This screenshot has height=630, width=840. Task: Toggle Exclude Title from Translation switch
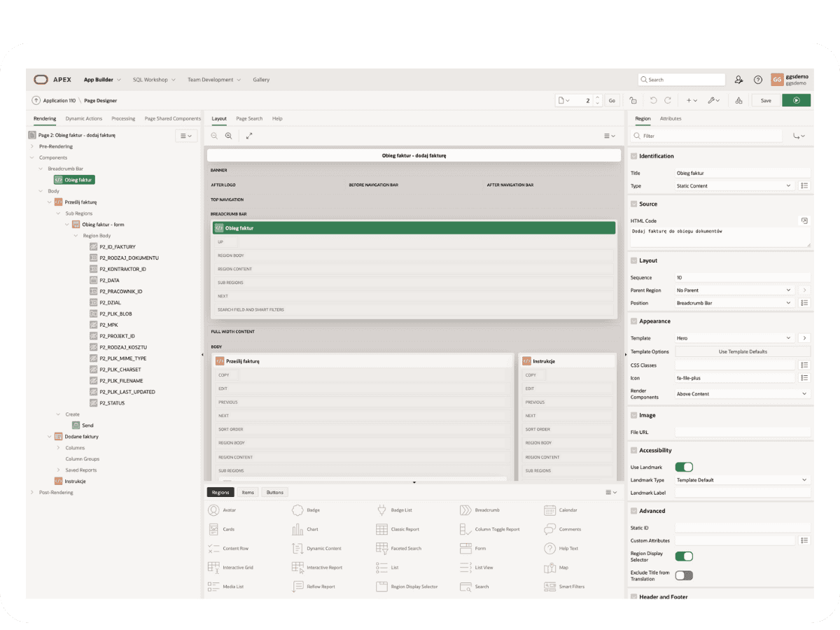point(684,575)
